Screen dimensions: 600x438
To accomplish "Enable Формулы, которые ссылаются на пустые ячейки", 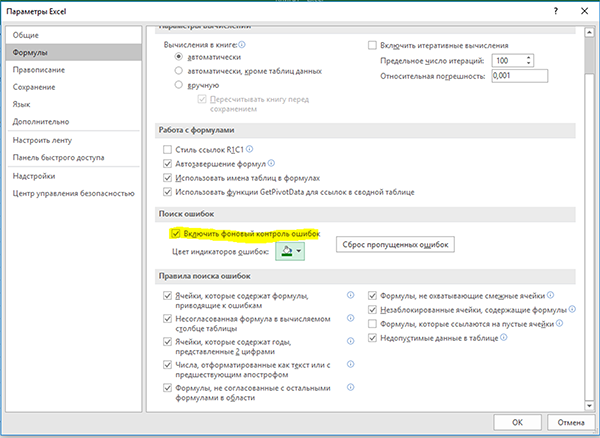I will point(372,324).
